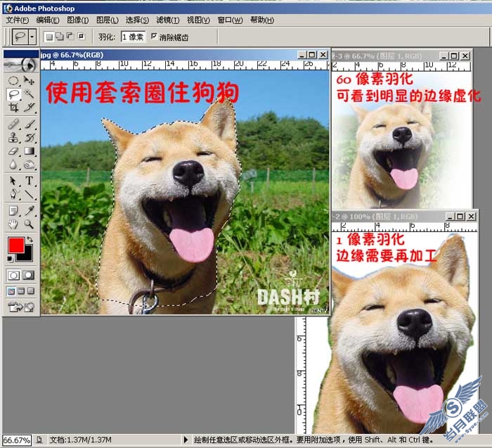Select the Path Selection arrow tool
The height and width of the screenshot is (448, 492).
pos(13,181)
